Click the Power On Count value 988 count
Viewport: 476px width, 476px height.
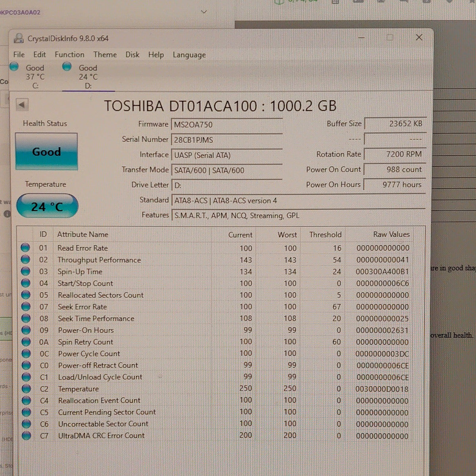(x=395, y=169)
